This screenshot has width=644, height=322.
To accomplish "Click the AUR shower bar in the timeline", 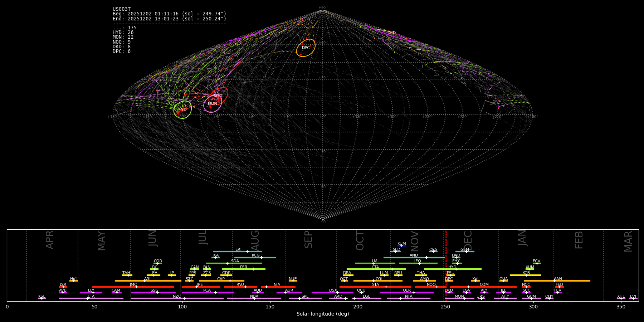I will pos(289,293).
